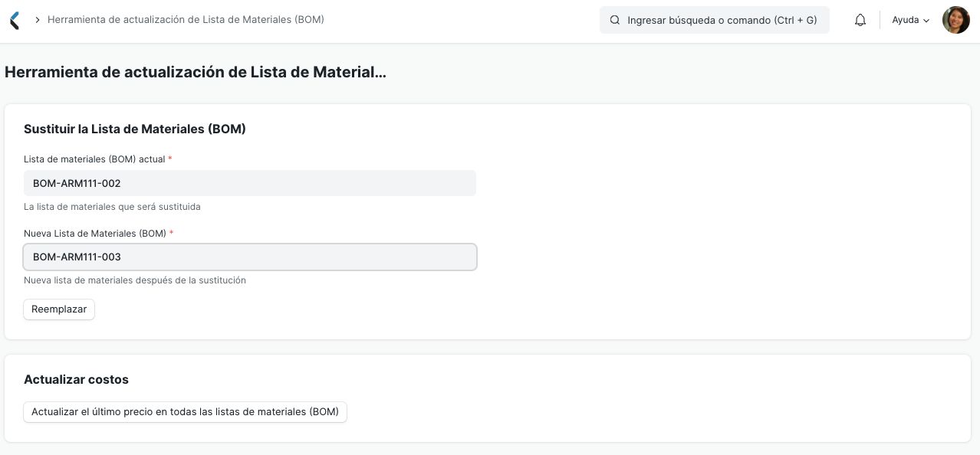Click the app logo icon at top left
980x455 pixels.
tap(14, 20)
